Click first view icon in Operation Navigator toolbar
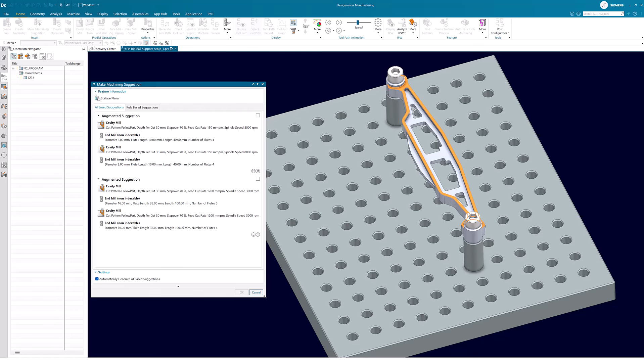The height and width of the screenshot is (362, 644). [13, 56]
